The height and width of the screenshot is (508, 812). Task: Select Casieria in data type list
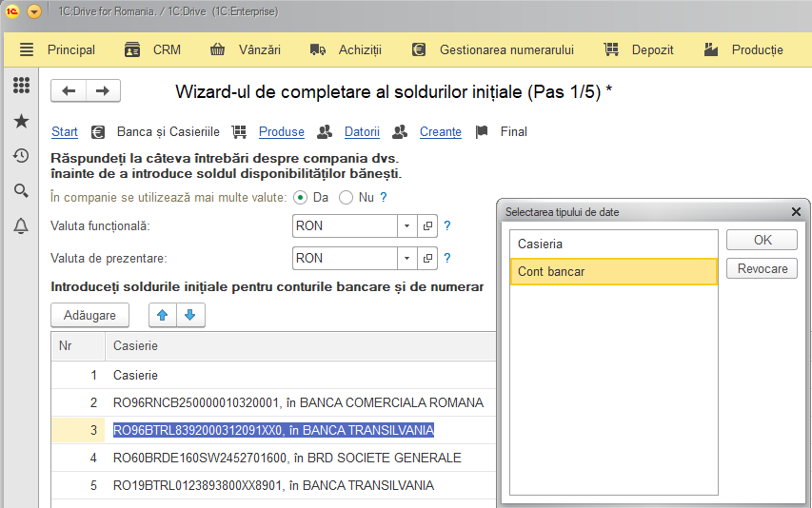pos(614,244)
